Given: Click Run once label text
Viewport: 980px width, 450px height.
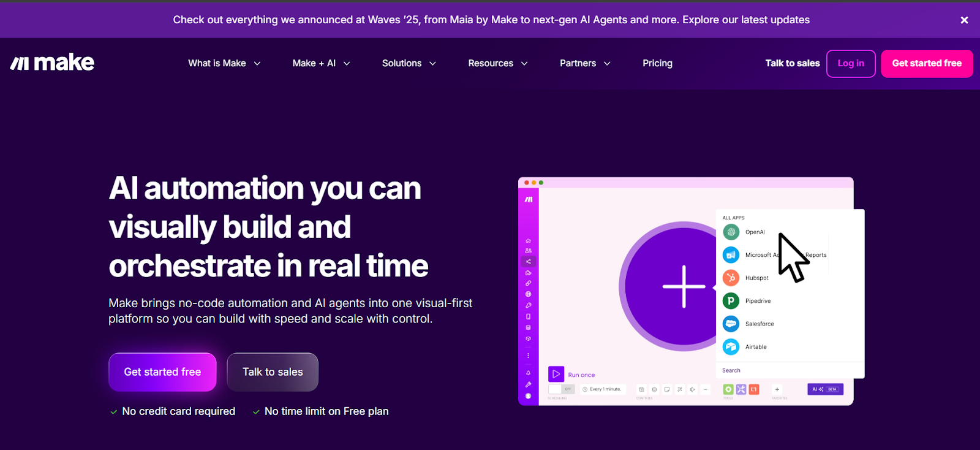Looking at the screenshot, I should click(x=581, y=375).
